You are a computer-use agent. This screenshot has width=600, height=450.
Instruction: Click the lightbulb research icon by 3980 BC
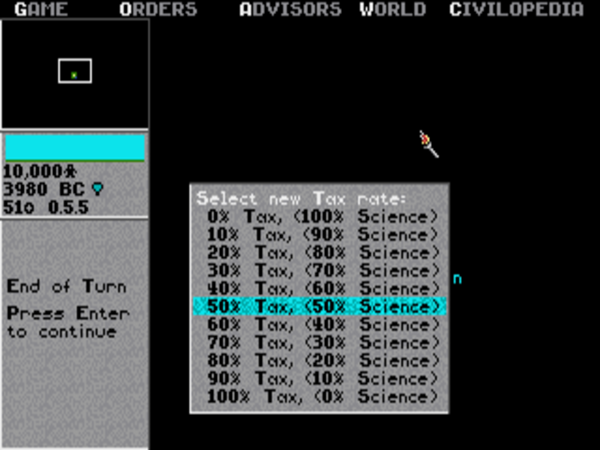(x=98, y=189)
